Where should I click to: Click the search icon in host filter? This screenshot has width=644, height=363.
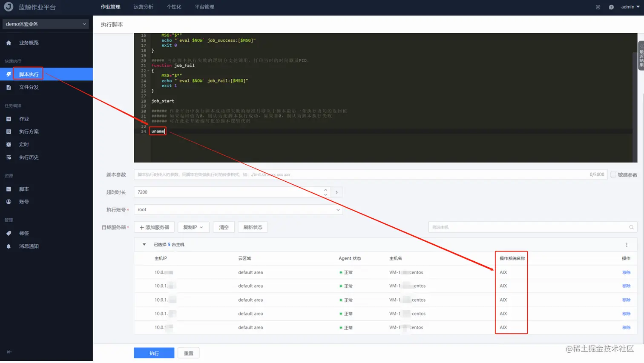631,227
